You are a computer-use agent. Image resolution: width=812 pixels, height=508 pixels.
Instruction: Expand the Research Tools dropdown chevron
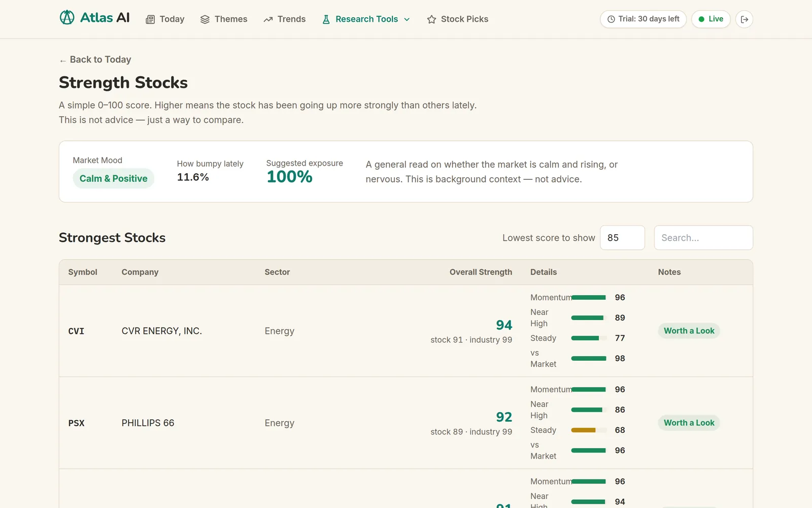(x=407, y=19)
